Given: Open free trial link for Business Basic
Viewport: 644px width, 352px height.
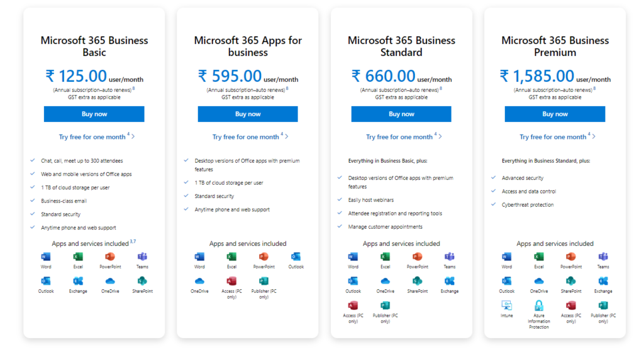Looking at the screenshot, I should [x=92, y=137].
